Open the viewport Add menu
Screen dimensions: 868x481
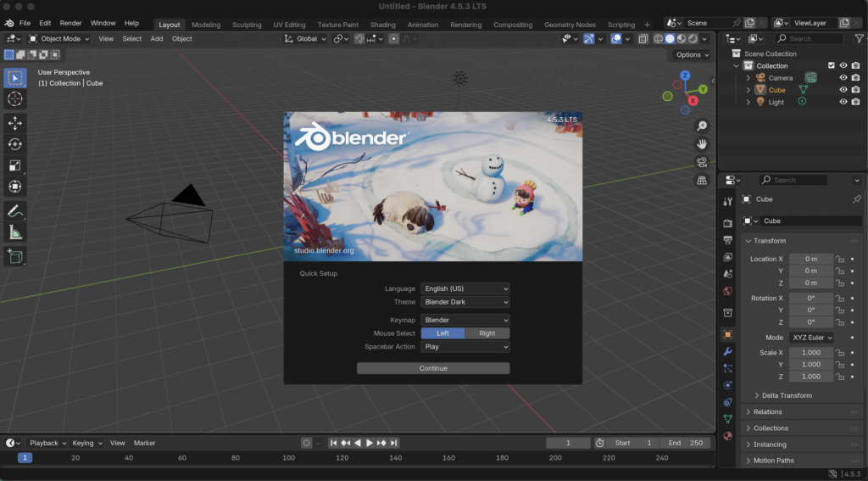pyautogui.click(x=157, y=39)
